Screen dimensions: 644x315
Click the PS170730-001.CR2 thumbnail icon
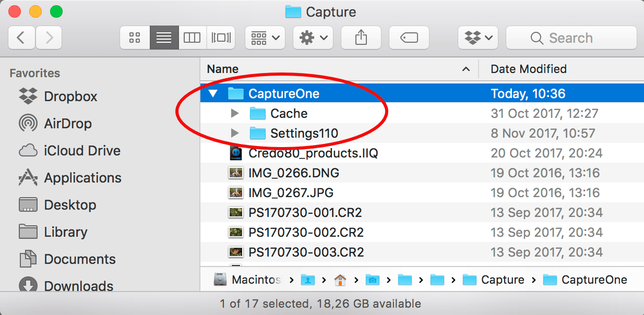click(236, 213)
